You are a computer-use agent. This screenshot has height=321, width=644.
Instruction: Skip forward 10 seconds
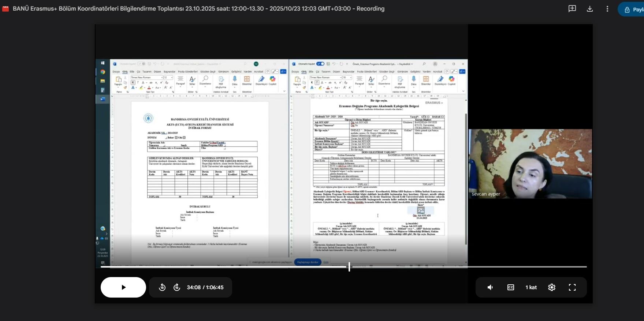(176, 287)
